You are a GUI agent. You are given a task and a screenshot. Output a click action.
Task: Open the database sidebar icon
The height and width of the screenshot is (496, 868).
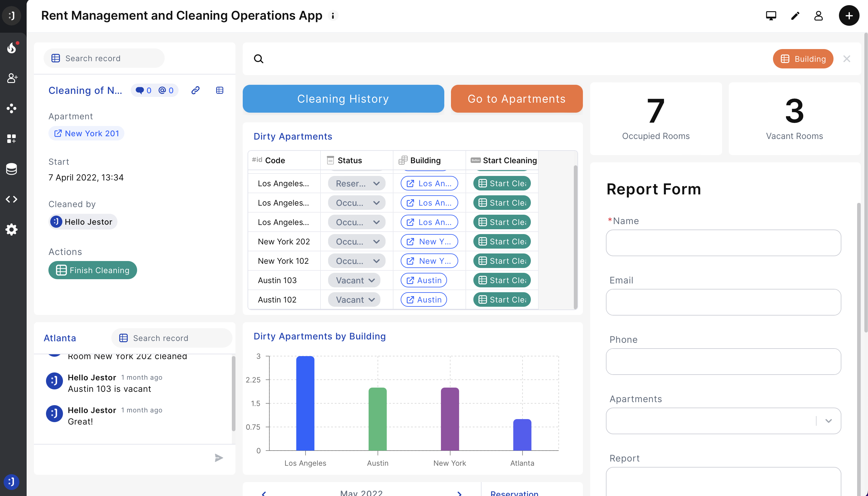(x=12, y=169)
